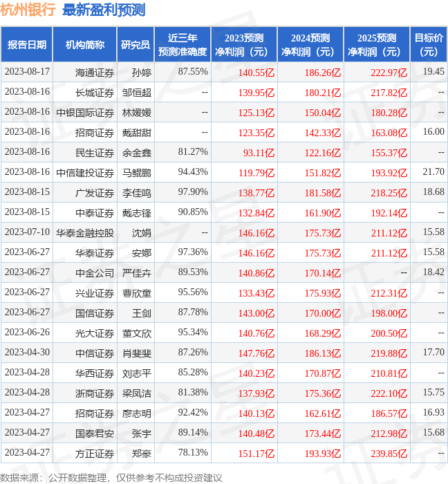This screenshot has width=448, height=484.
Task: Click accuracy value 87.55%
Action: click(193, 71)
